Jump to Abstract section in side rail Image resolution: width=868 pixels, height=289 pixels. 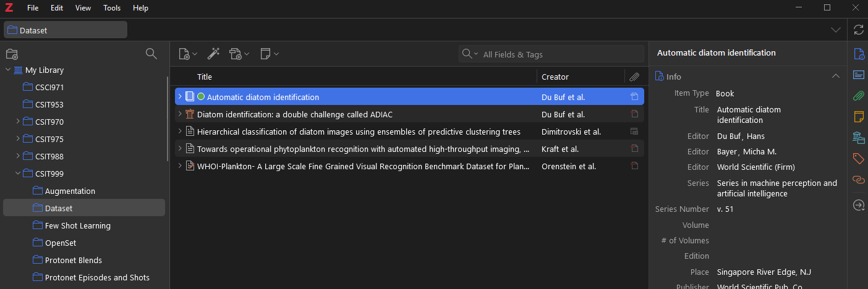pos(859,75)
